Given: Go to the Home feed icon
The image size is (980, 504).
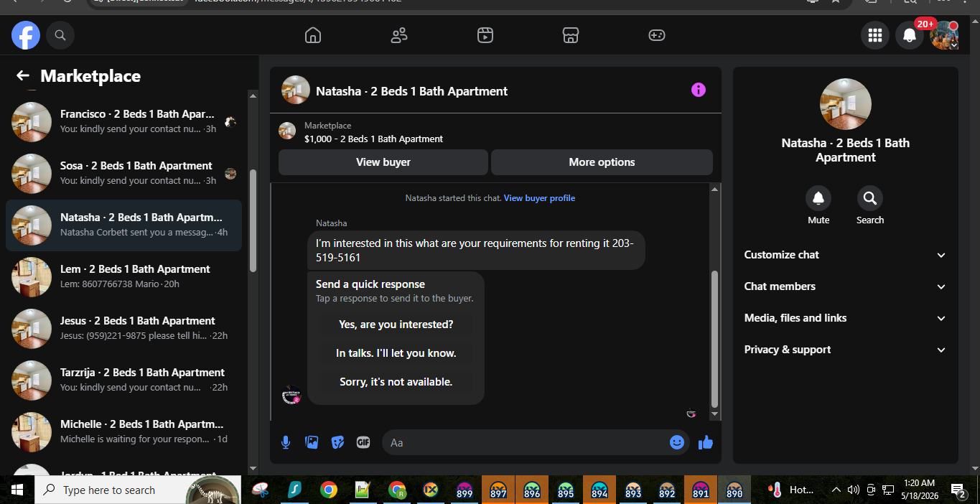Looking at the screenshot, I should click(x=313, y=35).
